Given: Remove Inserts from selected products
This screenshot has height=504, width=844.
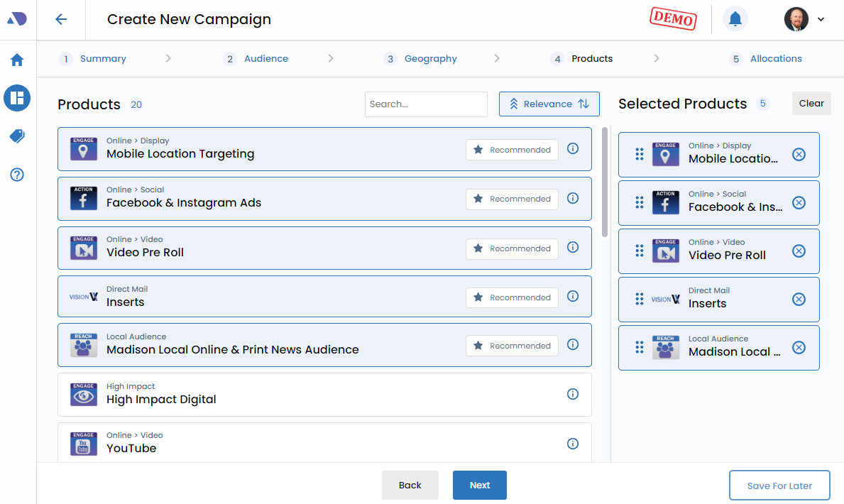Looking at the screenshot, I should point(799,300).
